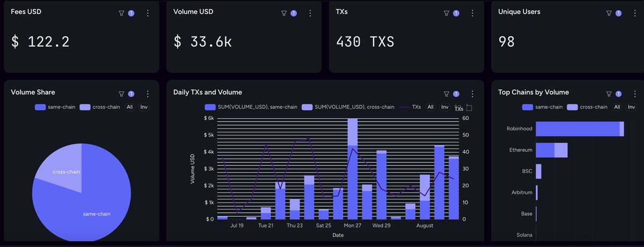Click the filter count badge on TXs card

point(456,13)
